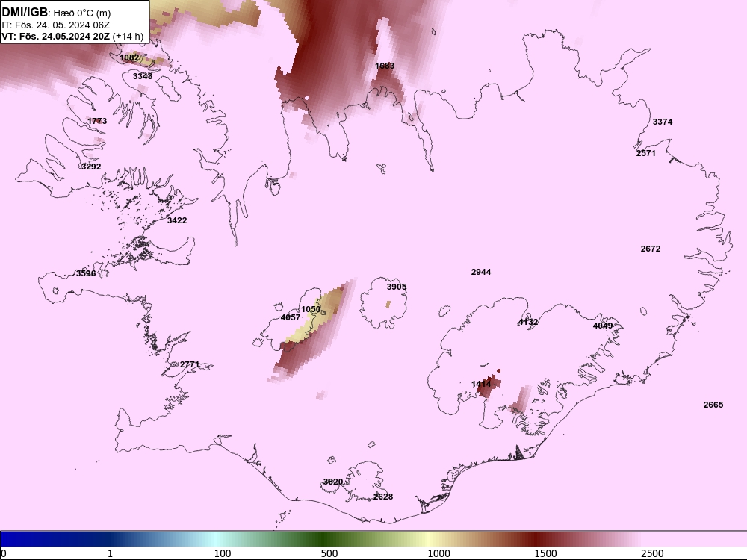
Task: Click the map value 1082
Action: pyautogui.click(x=129, y=58)
